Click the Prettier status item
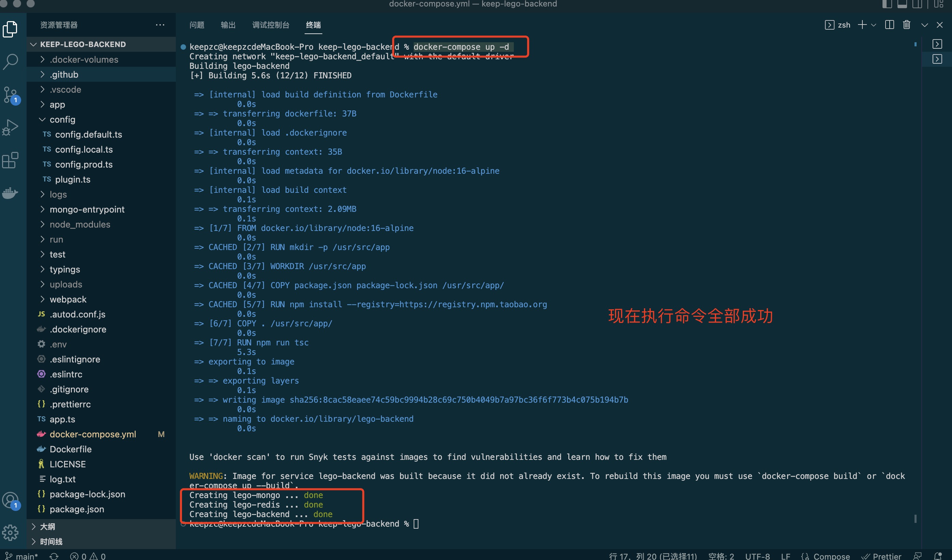Image resolution: width=952 pixels, height=560 pixels. (881, 556)
